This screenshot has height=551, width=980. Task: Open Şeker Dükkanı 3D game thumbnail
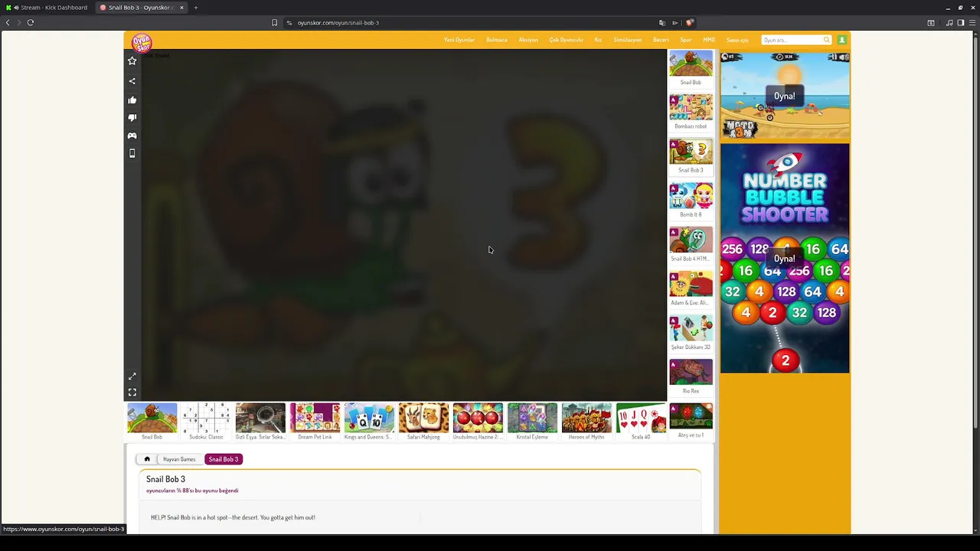tap(691, 333)
